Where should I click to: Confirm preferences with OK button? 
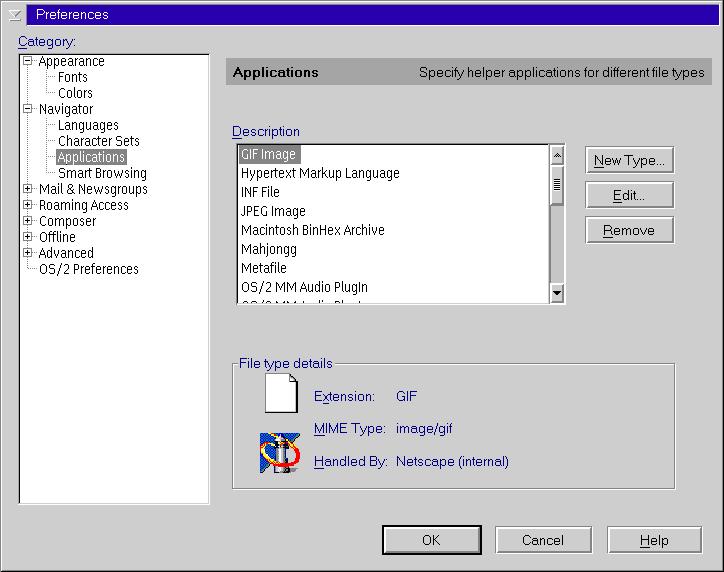tap(431, 540)
